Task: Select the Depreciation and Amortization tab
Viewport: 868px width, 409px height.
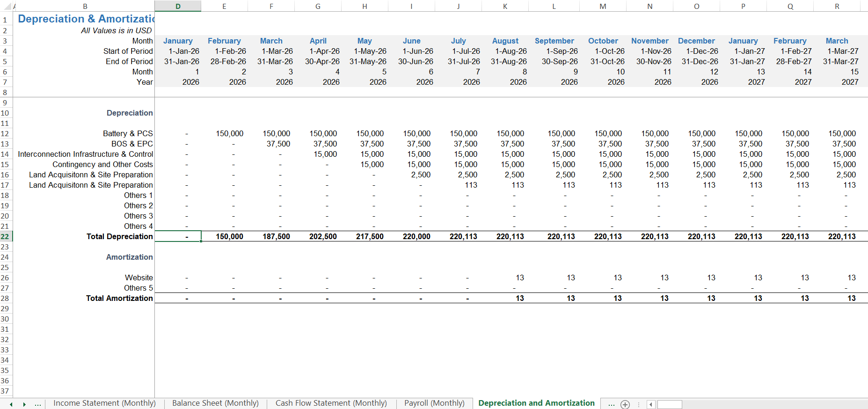Action: point(536,403)
